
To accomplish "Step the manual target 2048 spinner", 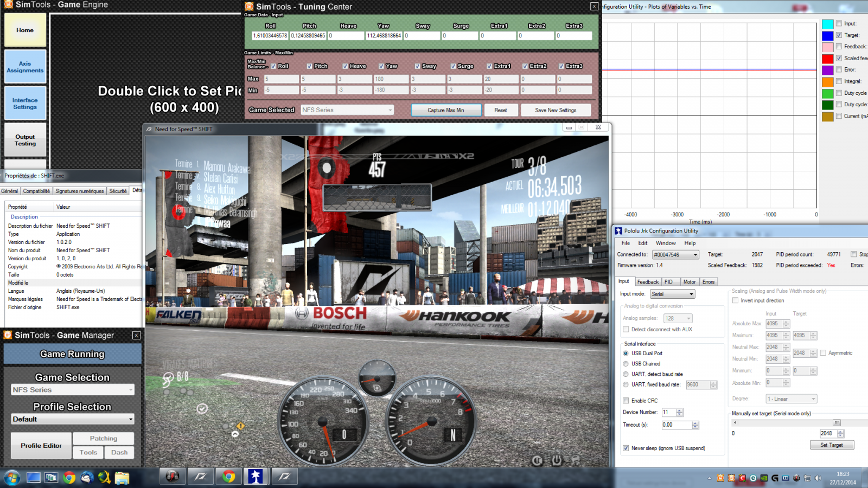I will [840, 433].
